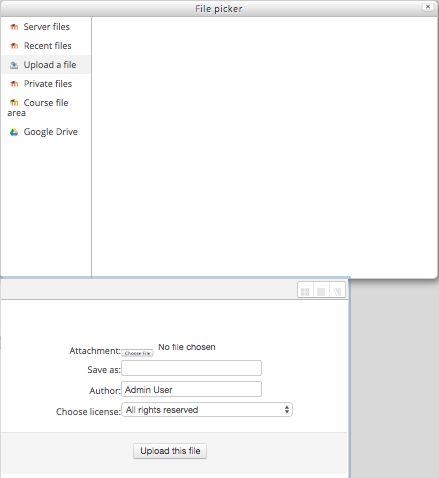This screenshot has height=478, width=439.
Task: Click the Google Drive icon
Action: [x=14, y=132]
